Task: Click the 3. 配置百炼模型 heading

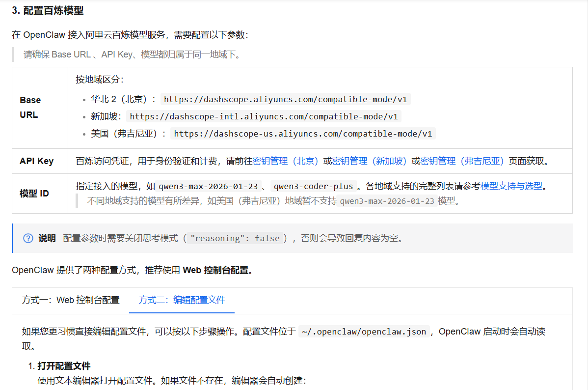Action: tap(48, 10)
